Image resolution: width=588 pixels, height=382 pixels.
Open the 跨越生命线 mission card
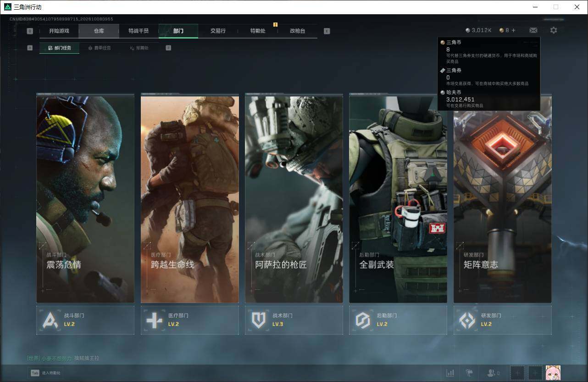coord(190,198)
